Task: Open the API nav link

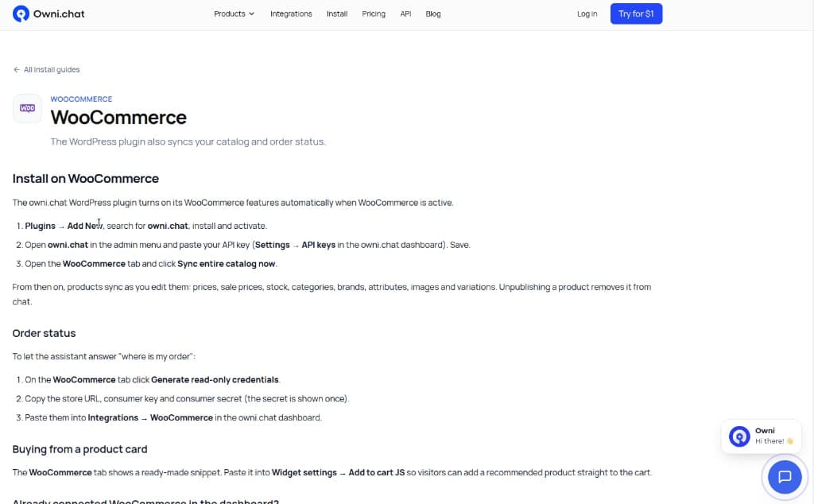Action: point(405,14)
